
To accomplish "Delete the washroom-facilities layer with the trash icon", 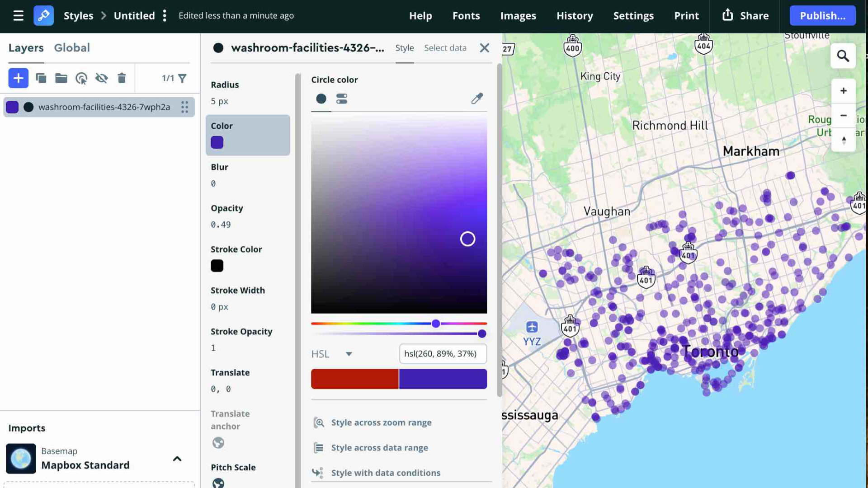I will tap(122, 78).
